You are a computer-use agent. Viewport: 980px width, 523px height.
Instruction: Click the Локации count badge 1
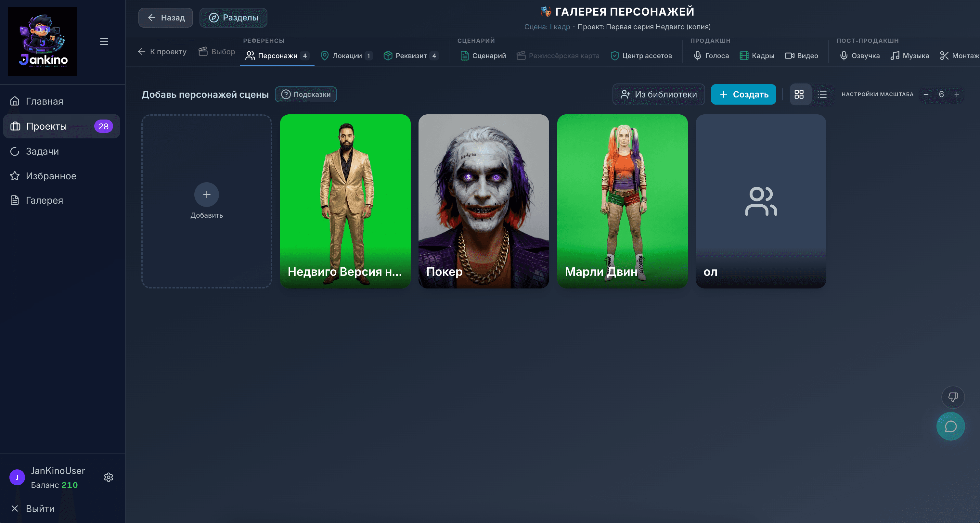(368, 56)
